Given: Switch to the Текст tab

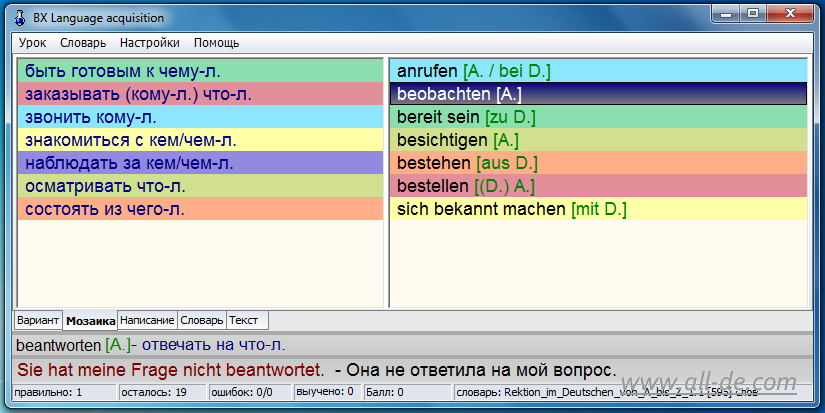Looking at the screenshot, I should tap(243, 320).
